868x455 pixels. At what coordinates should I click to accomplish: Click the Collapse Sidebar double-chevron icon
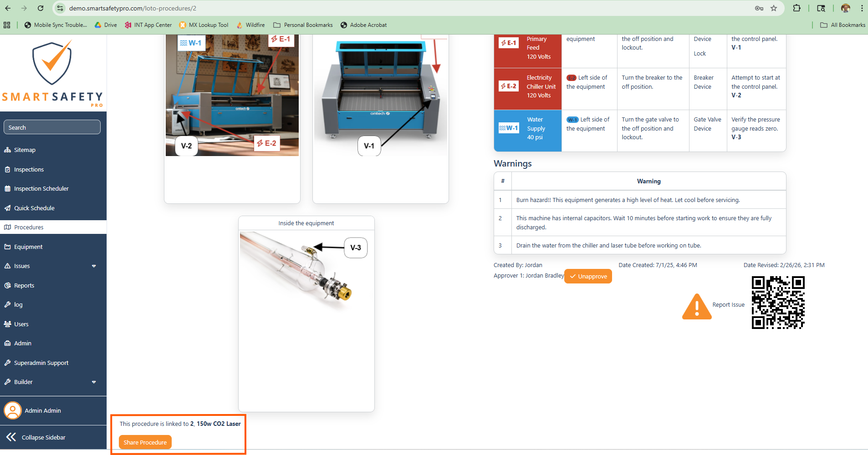click(x=11, y=437)
